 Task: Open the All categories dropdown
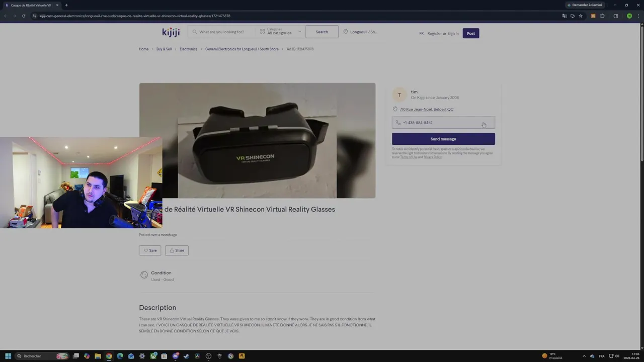click(280, 32)
